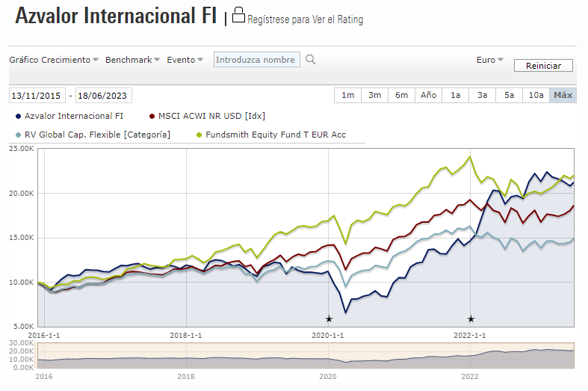Select the 3a time range

pos(482,95)
